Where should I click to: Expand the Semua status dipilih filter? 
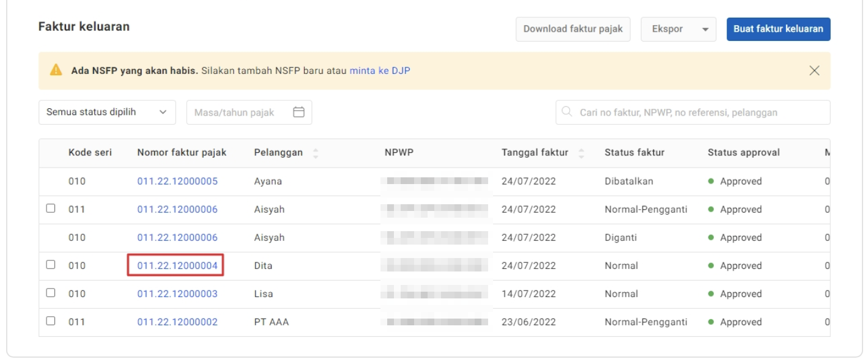tap(107, 113)
